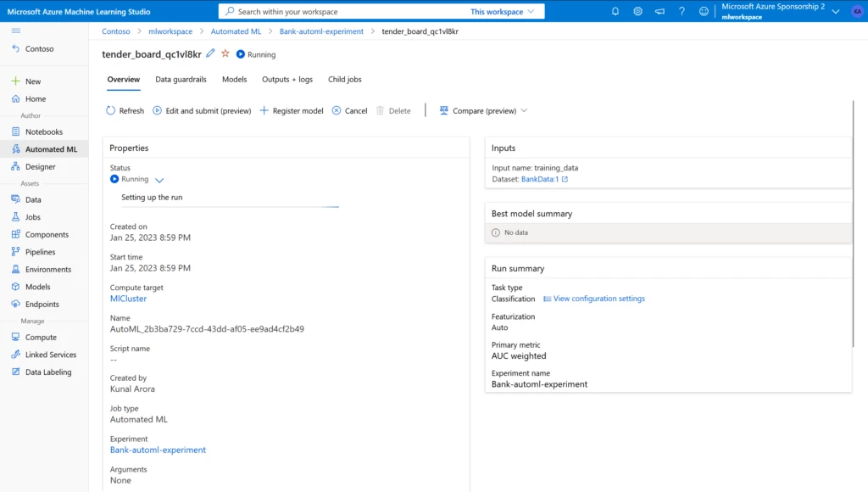868x492 pixels.
Task: Open the Child jobs tab
Action: pyautogui.click(x=344, y=79)
